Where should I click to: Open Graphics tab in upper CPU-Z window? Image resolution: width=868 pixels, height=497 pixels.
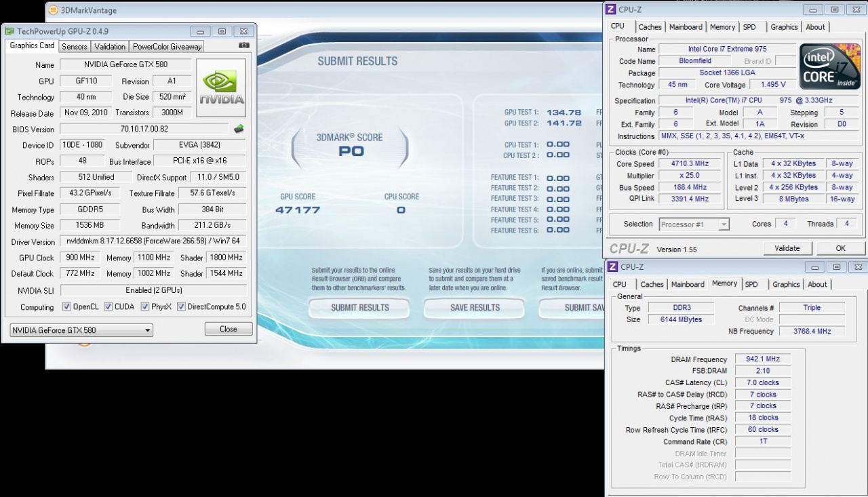pos(784,27)
